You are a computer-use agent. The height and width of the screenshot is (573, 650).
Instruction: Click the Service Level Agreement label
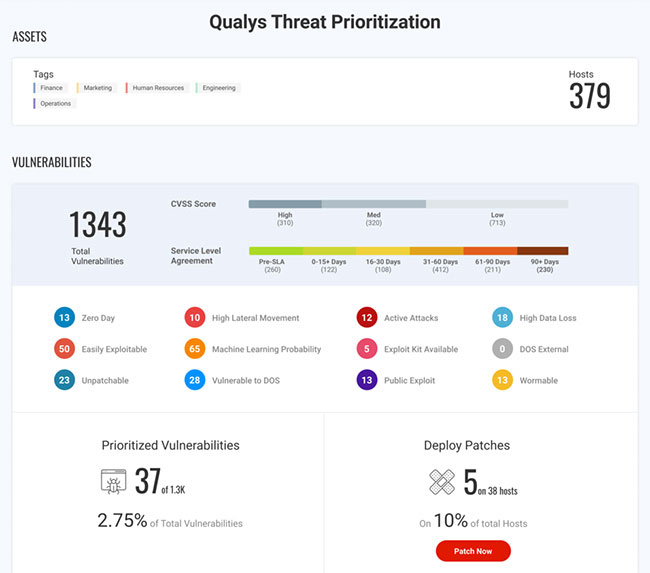pyautogui.click(x=196, y=256)
